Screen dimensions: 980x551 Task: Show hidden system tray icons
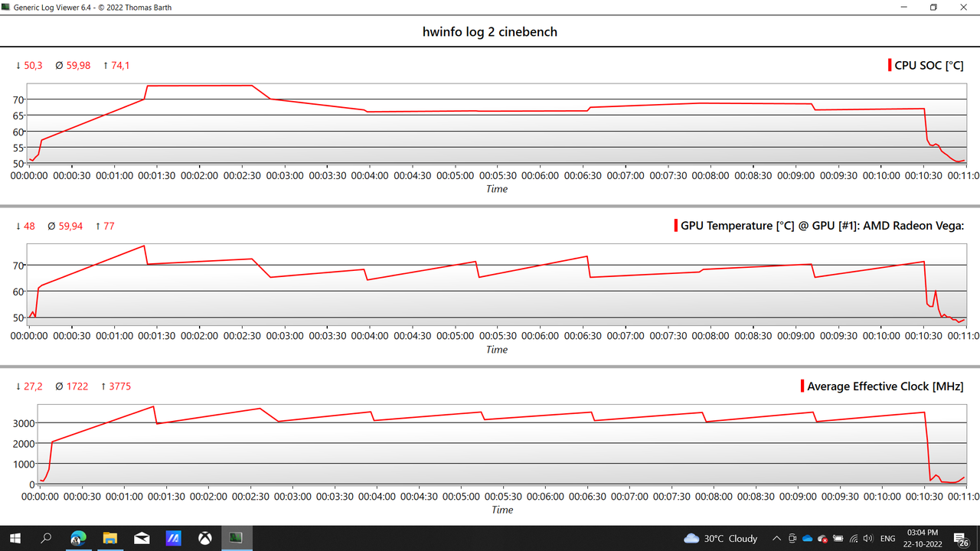pyautogui.click(x=776, y=538)
